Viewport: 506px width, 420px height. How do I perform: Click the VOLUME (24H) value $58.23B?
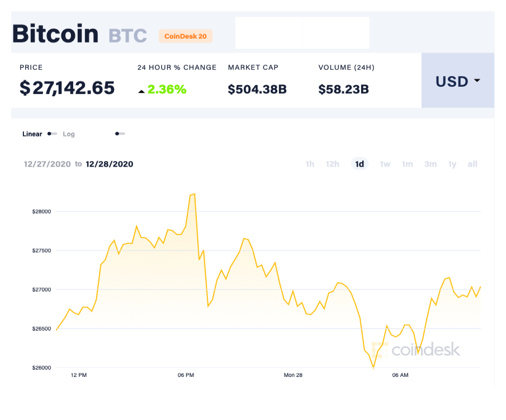pyautogui.click(x=343, y=88)
